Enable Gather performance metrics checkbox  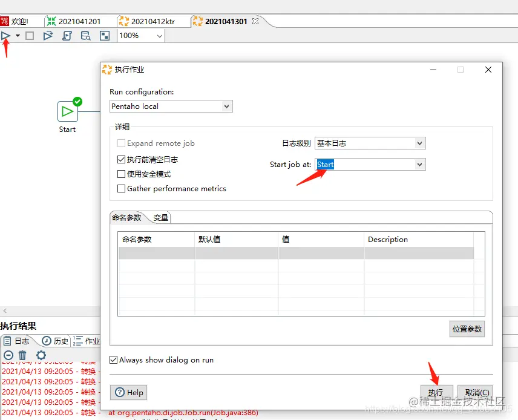click(121, 189)
